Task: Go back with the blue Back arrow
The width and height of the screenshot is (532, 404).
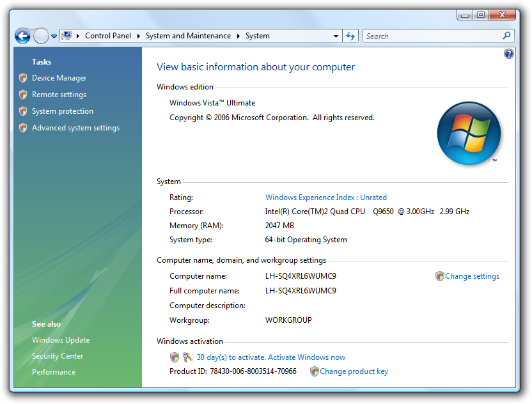Action: [x=23, y=36]
